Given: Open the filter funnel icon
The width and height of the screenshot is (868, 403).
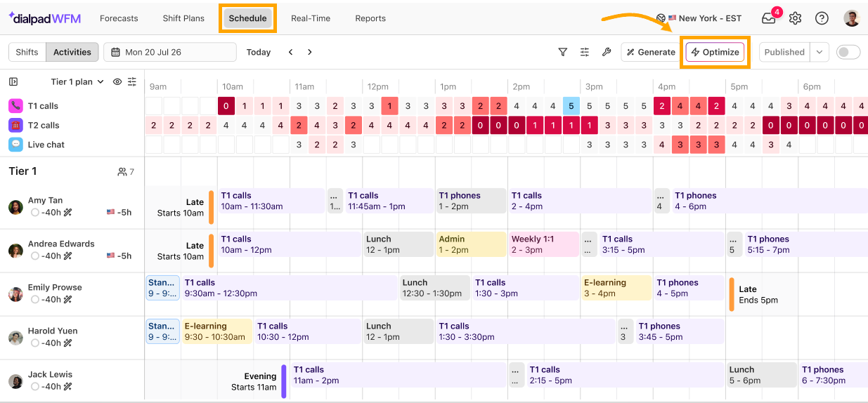Looking at the screenshot, I should click(x=562, y=52).
